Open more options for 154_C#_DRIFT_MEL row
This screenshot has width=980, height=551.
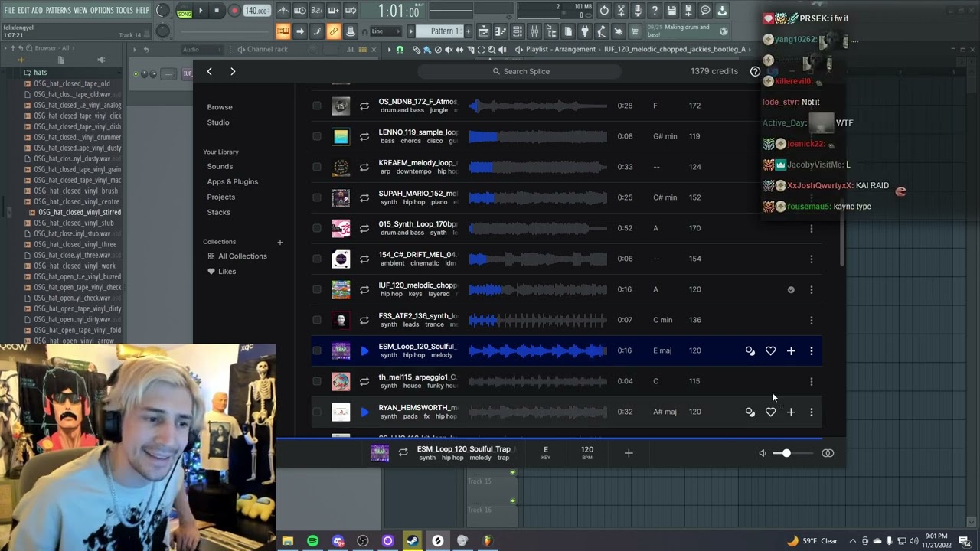812,259
